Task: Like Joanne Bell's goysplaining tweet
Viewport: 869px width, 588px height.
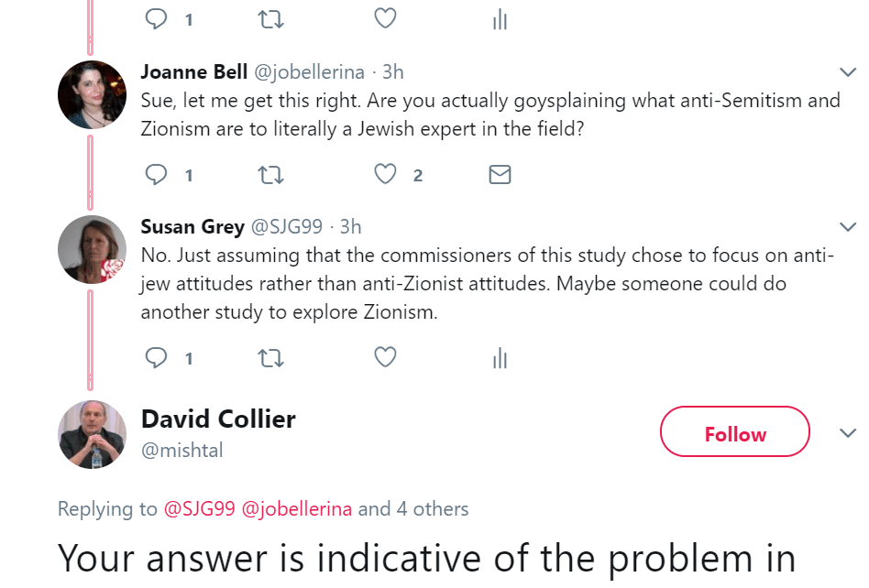Action: point(386,174)
